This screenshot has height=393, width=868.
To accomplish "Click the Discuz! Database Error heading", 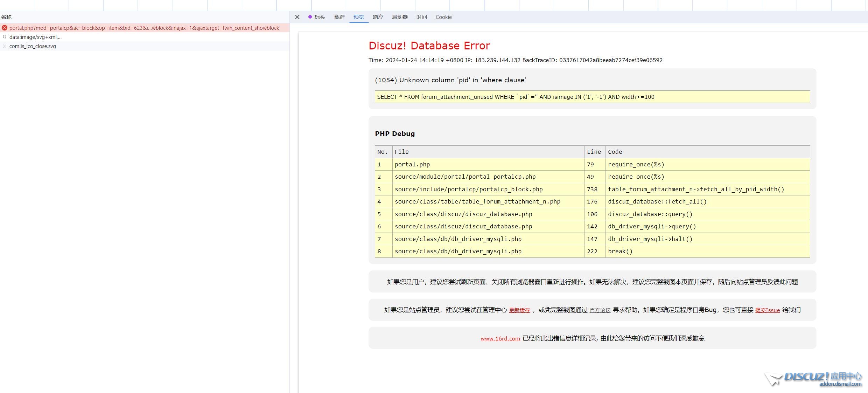I will 429,46.
